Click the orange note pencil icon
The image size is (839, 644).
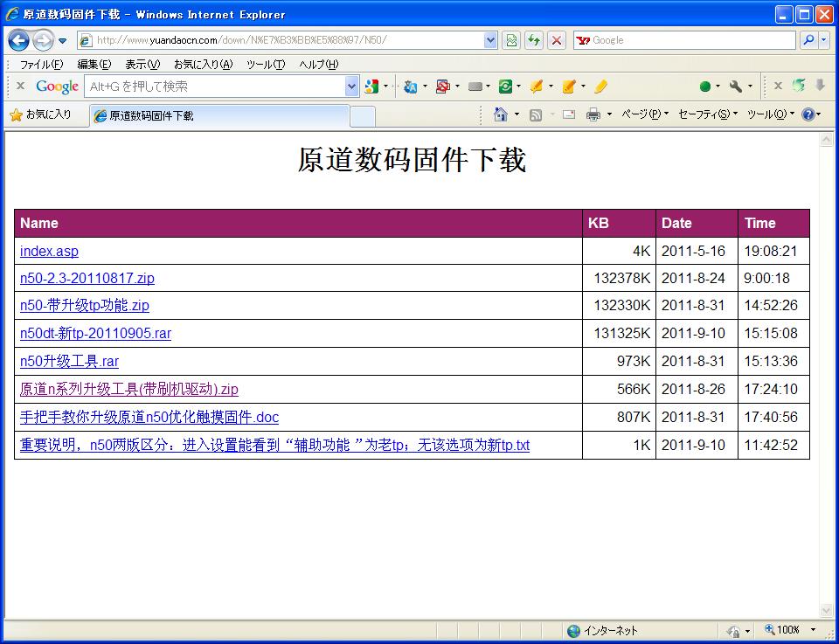(569, 87)
